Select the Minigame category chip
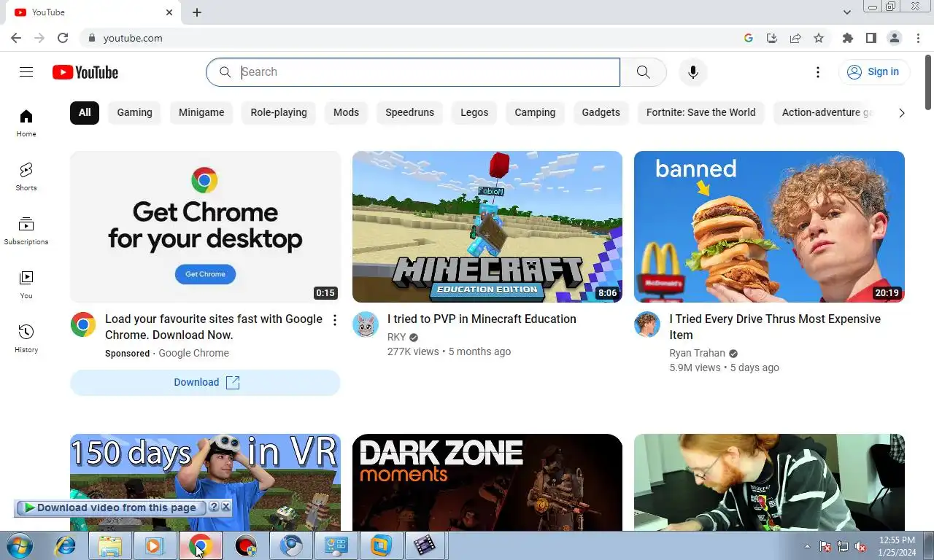 (x=201, y=112)
